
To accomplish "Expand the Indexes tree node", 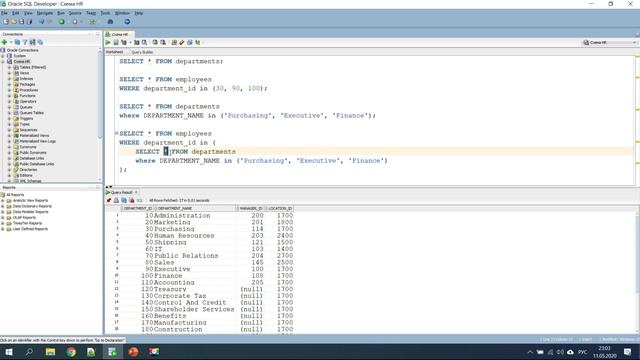I will point(9,79).
